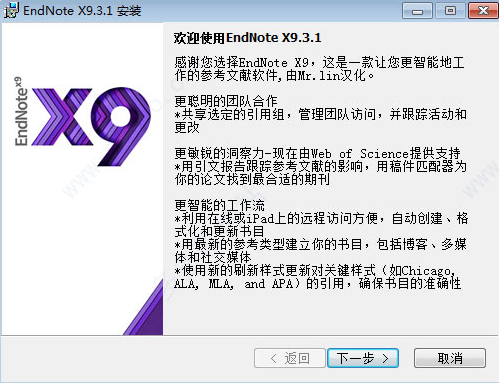Click the installer icon in the title bar
The height and width of the screenshot is (383, 499).
(11, 10)
